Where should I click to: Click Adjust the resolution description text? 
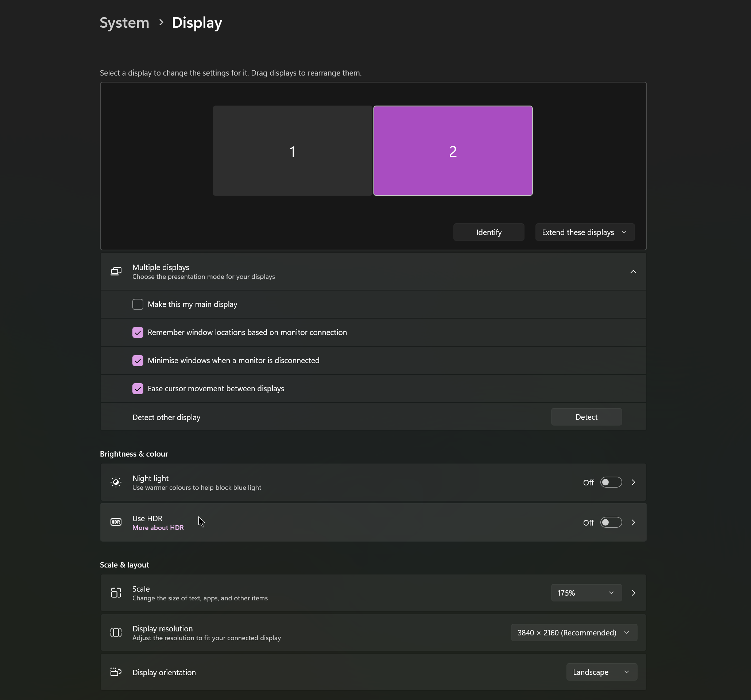pos(207,638)
